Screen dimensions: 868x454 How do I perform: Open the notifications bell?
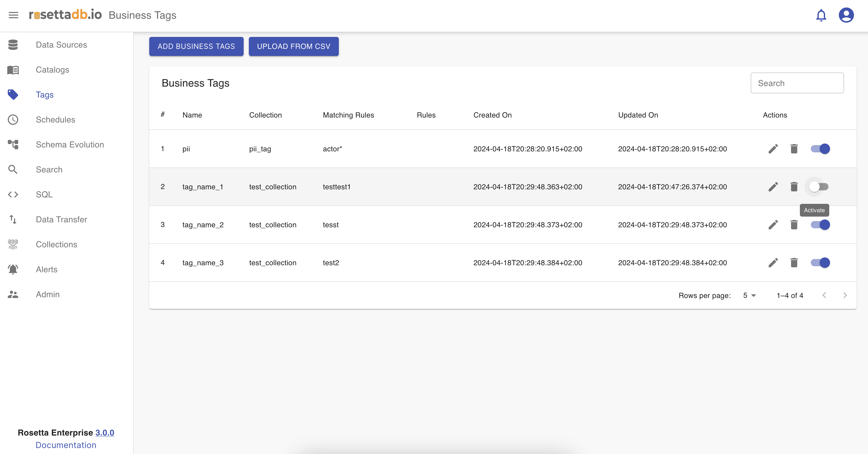[x=821, y=15]
